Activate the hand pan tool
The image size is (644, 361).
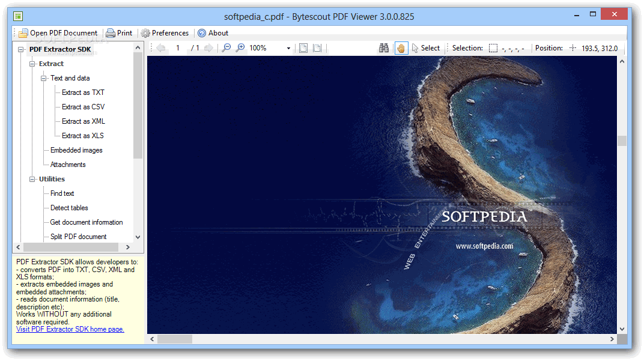coord(401,48)
